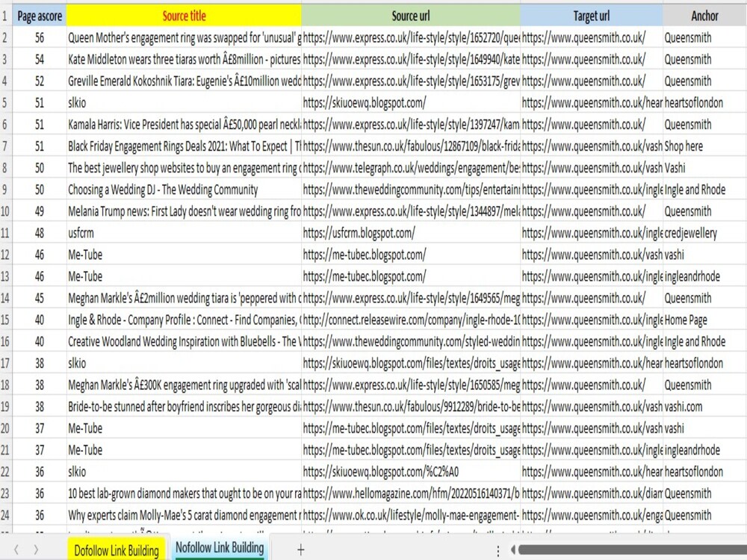
Task: Select the Ingle & Rhode Company Profile cell
Action: coord(184,320)
